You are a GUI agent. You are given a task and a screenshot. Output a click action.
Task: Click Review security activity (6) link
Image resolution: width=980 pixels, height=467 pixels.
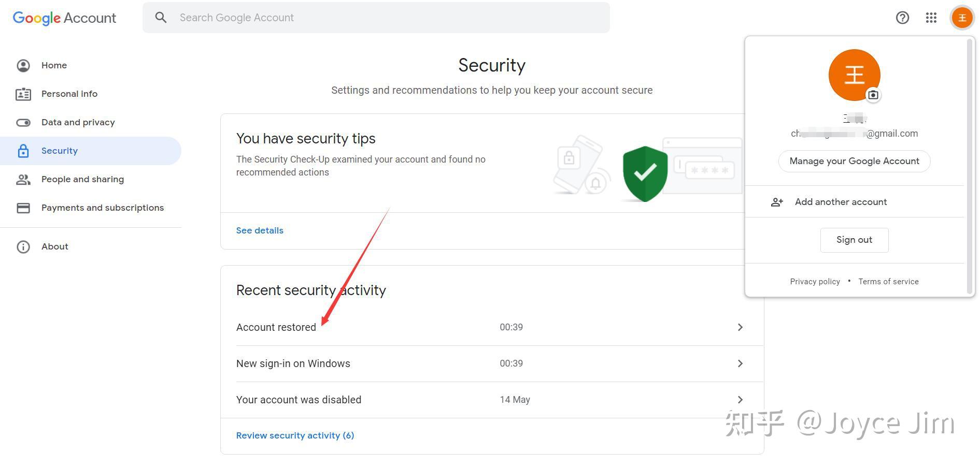pos(295,435)
